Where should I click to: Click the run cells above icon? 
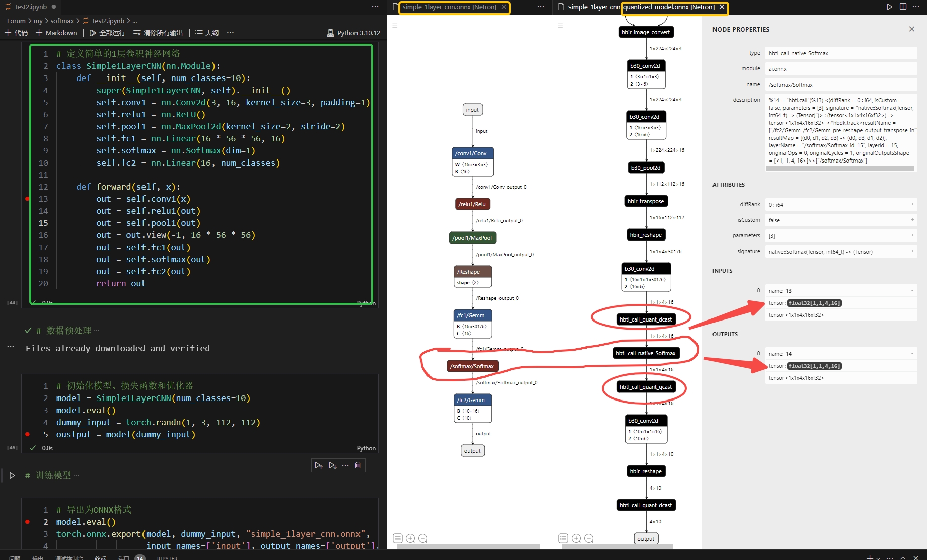[318, 465]
